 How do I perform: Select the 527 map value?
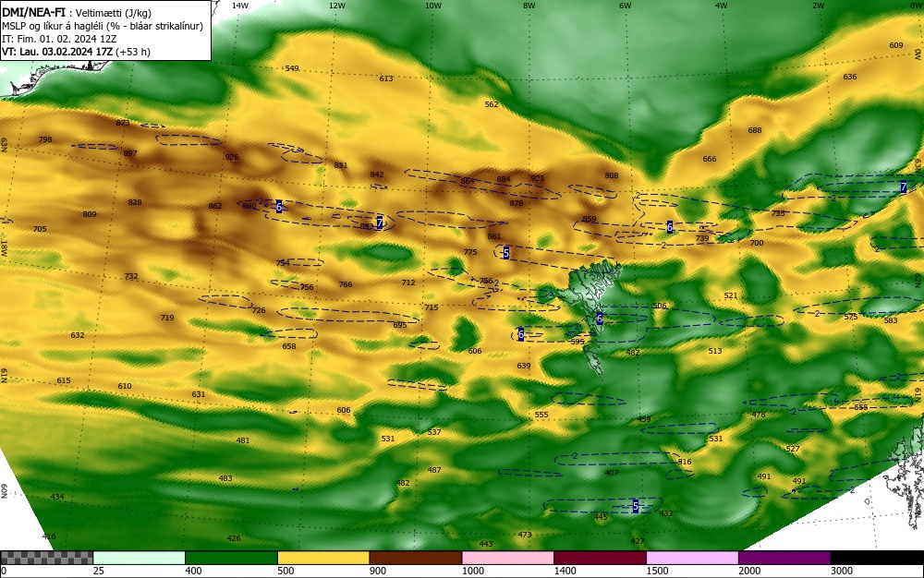[x=793, y=449]
